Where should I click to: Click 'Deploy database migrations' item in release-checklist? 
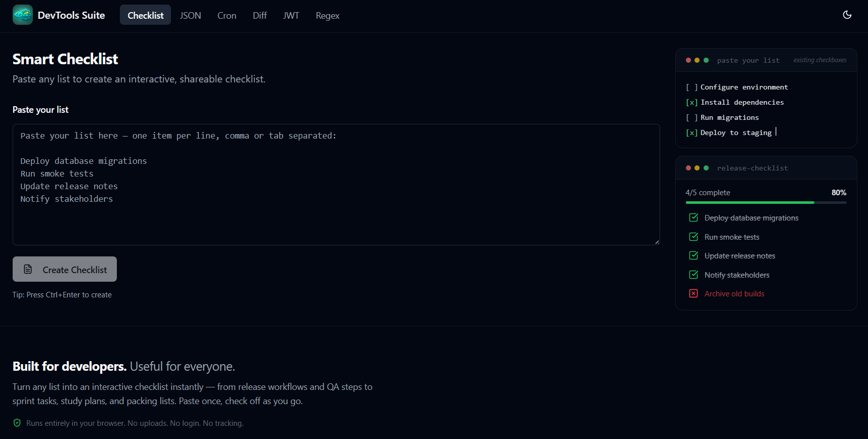click(751, 218)
